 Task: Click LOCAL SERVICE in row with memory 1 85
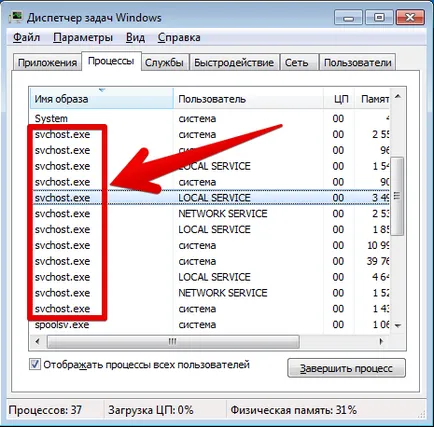[x=214, y=229]
